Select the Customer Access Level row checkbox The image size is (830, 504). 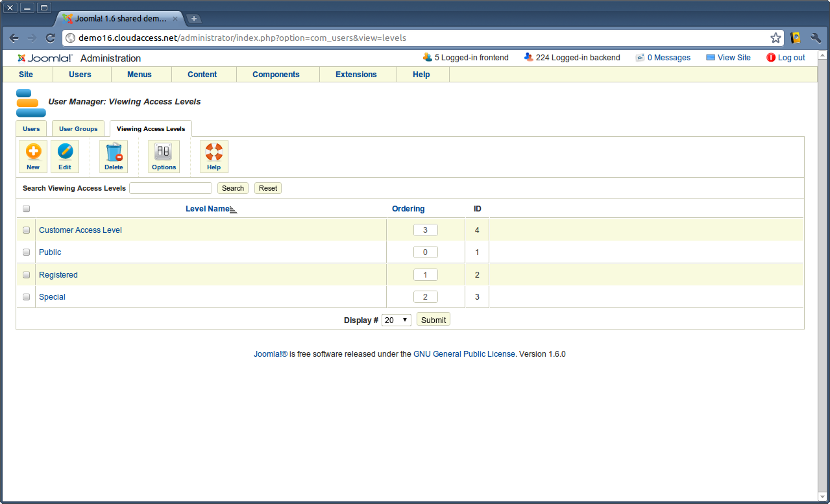(26, 230)
